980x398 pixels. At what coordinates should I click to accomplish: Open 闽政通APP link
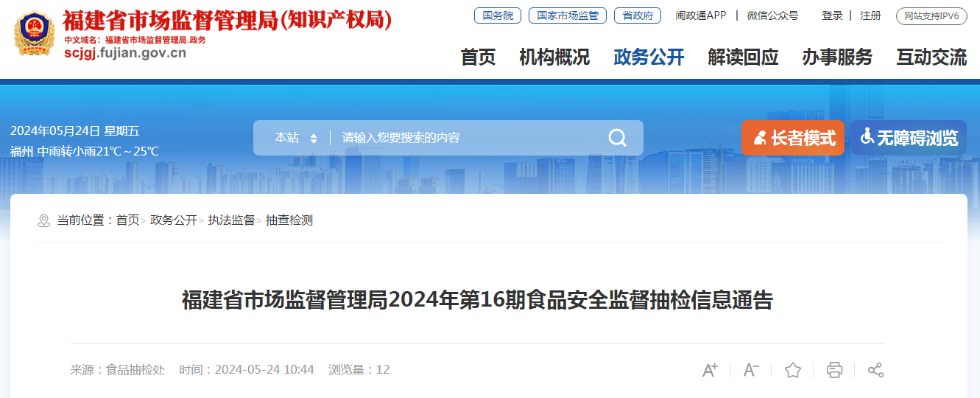(701, 15)
